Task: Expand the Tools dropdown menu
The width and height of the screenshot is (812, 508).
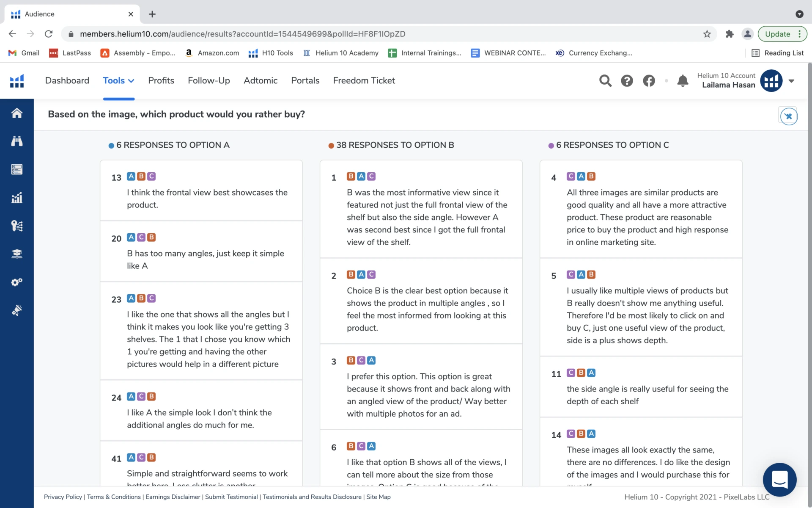Action: point(118,80)
